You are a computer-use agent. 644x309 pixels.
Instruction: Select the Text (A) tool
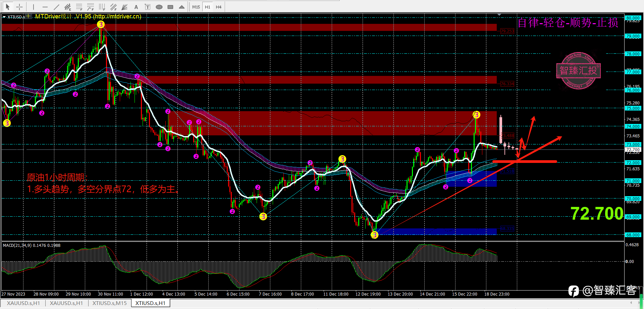[136, 7]
